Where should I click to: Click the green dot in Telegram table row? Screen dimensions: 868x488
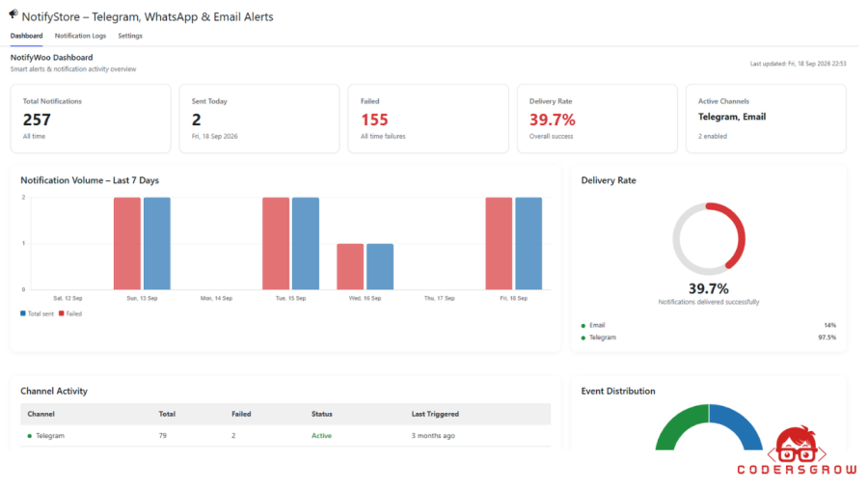[x=30, y=436]
